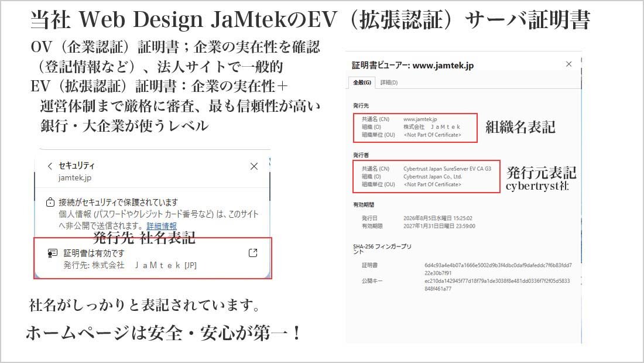Image resolution: width=644 pixels, height=363 pixels.
Task: Click the 証明書は有効です entry
Action: (94, 254)
